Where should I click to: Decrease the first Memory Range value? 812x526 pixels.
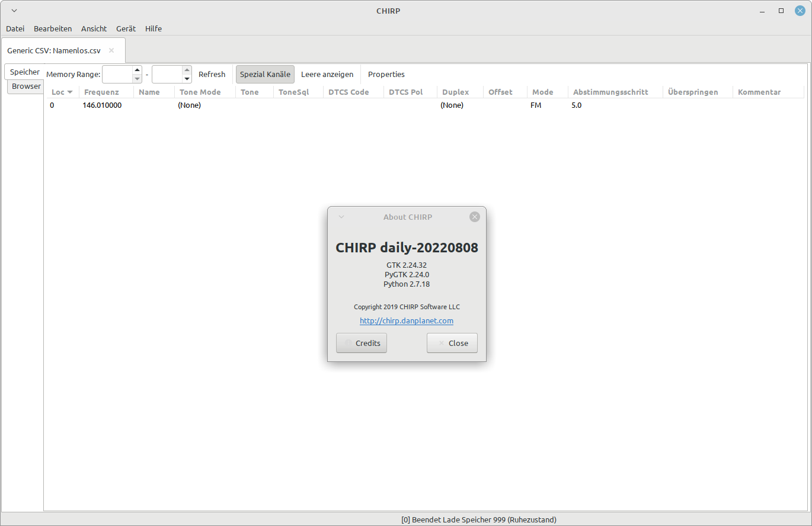pos(138,79)
